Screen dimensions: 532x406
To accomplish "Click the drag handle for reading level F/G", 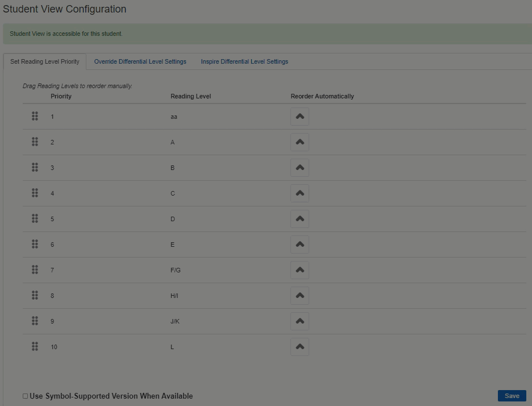I will coord(35,270).
